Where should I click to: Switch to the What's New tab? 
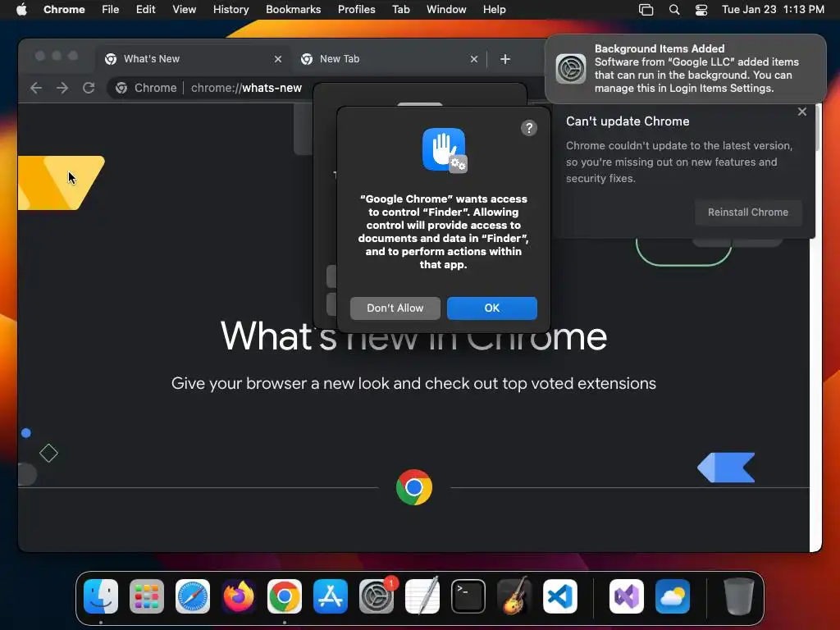tap(193, 59)
